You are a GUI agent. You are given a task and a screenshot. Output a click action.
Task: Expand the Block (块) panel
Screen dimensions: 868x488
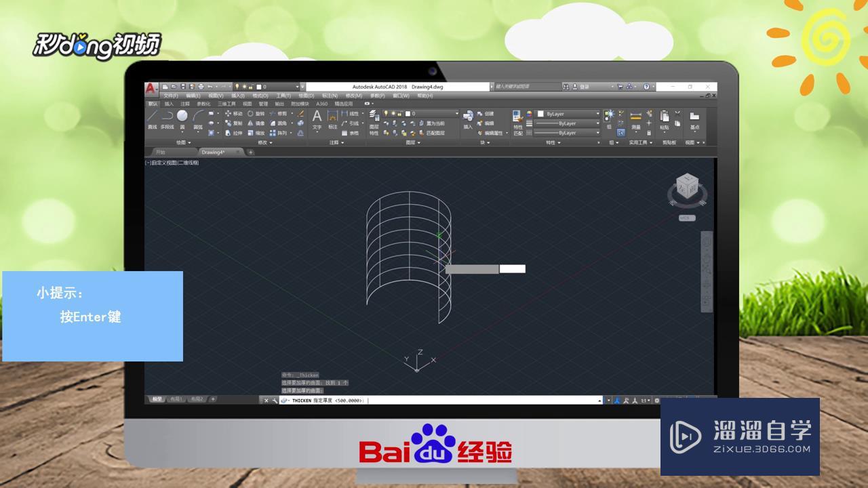point(485,142)
